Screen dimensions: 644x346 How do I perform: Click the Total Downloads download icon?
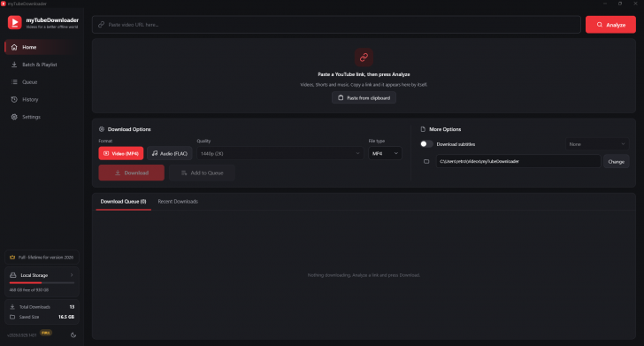click(x=12, y=307)
